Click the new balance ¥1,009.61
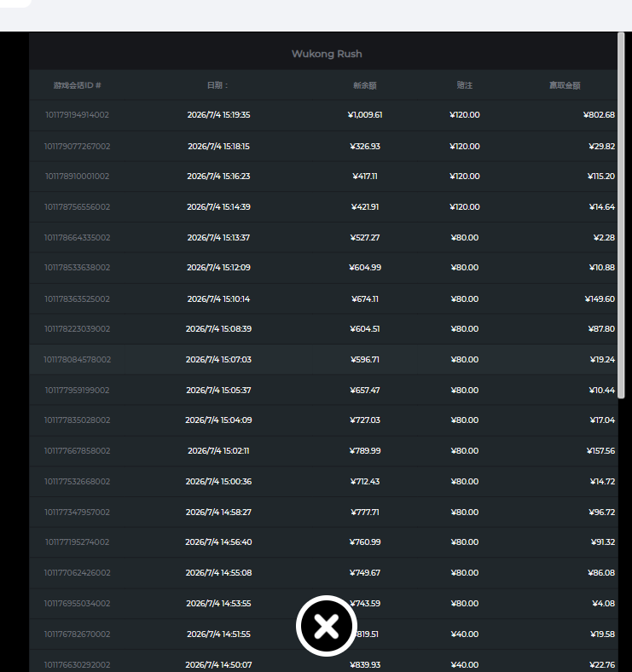This screenshot has width=632, height=672. click(x=365, y=115)
